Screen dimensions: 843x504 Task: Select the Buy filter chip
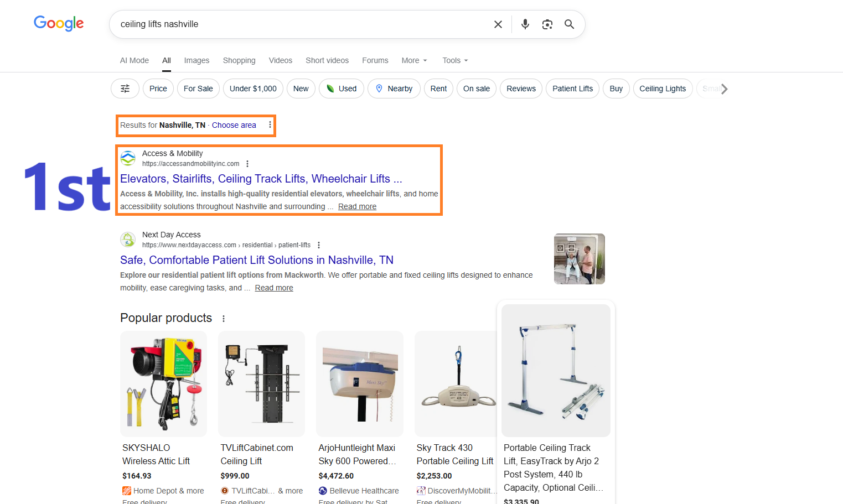tap(616, 89)
